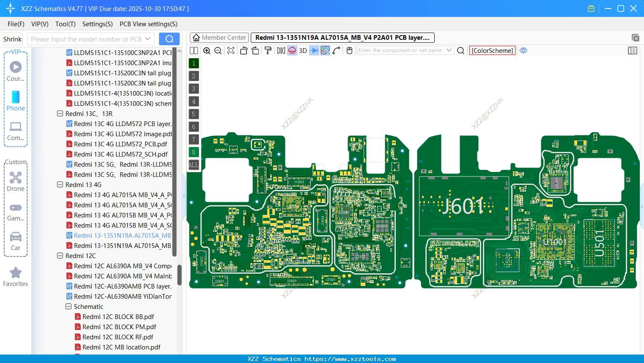Viewport: 644px width, 363px height.
Task: Open the Tool(T) menu
Action: coord(65,24)
